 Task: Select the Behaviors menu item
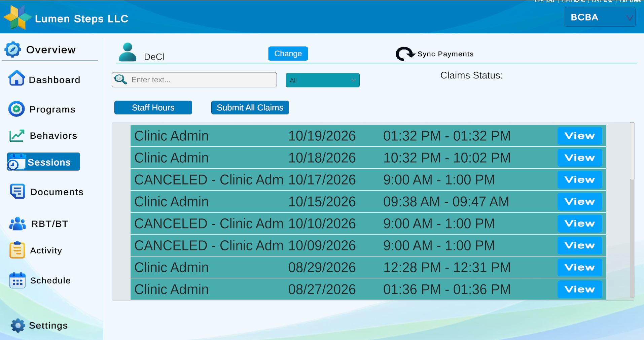point(53,136)
